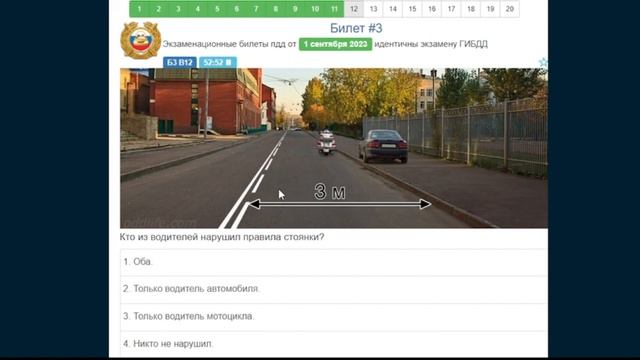Go to question 9 in the navigator
This screenshot has height=360, width=640.
[x=295, y=9]
